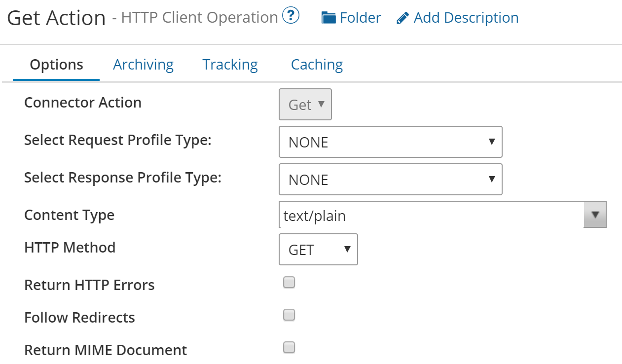The image size is (622, 364).
Task: Open the Content Type dropdown arrow
Action: point(595,214)
